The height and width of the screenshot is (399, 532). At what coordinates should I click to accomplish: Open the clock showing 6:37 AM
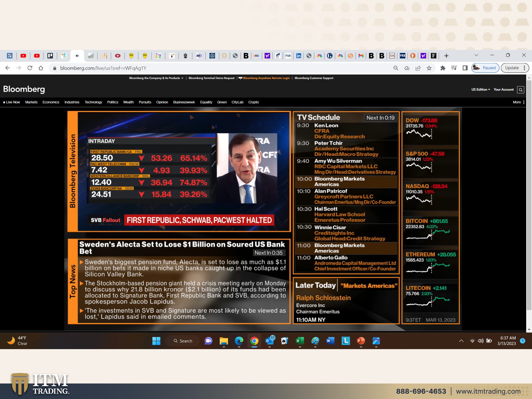pyautogui.click(x=507, y=341)
